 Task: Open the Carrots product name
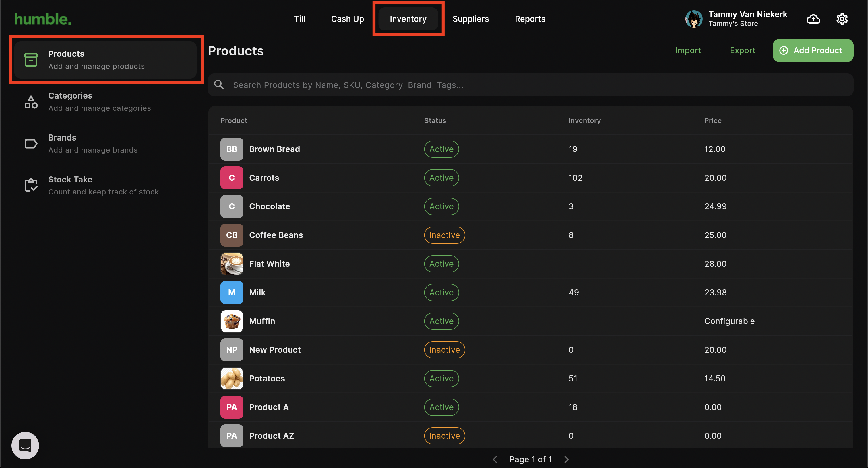coord(264,178)
